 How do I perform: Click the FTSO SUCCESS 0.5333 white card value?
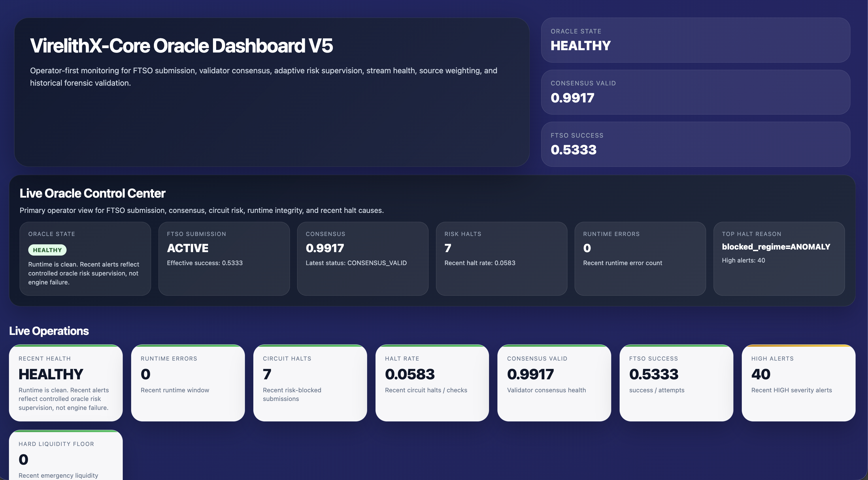654,374
